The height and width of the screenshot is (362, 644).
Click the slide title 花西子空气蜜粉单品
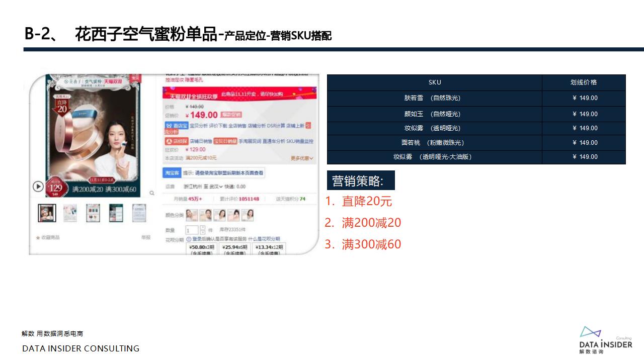pyautogui.click(x=146, y=34)
